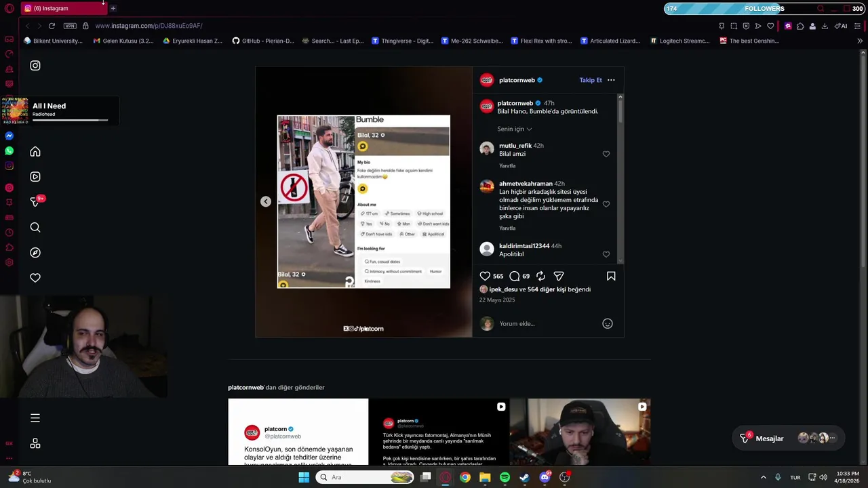Reload the page with refresh button
Screen dimensions: 868x488
pos(52,26)
